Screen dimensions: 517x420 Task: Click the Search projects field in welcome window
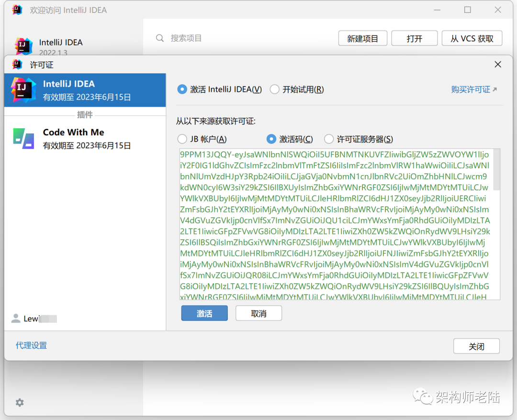[244, 38]
